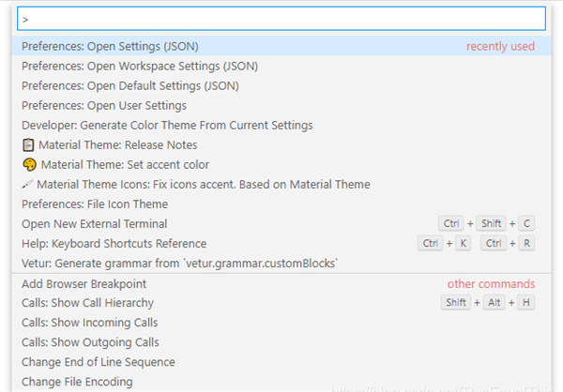
Task: Click the Material Theme Icons wand icon
Action: click(x=27, y=184)
